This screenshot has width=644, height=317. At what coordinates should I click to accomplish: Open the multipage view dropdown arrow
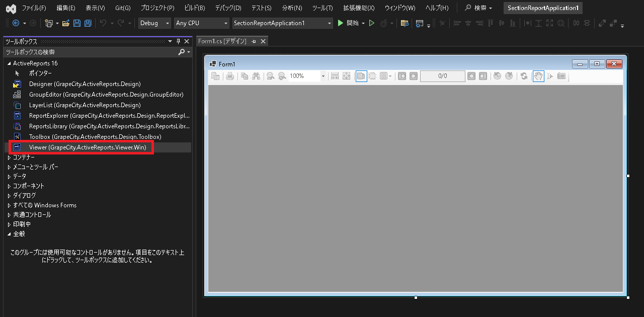pos(389,76)
